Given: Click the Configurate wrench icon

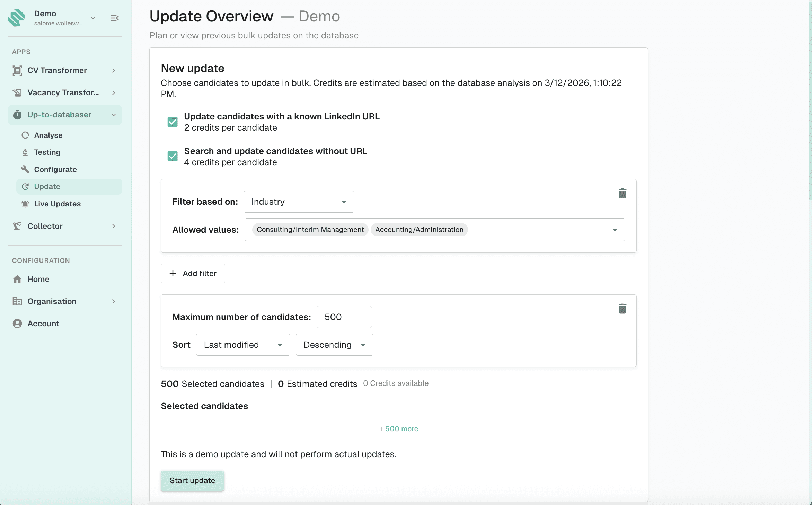Looking at the screenshot, I should (x=25, y=169).
